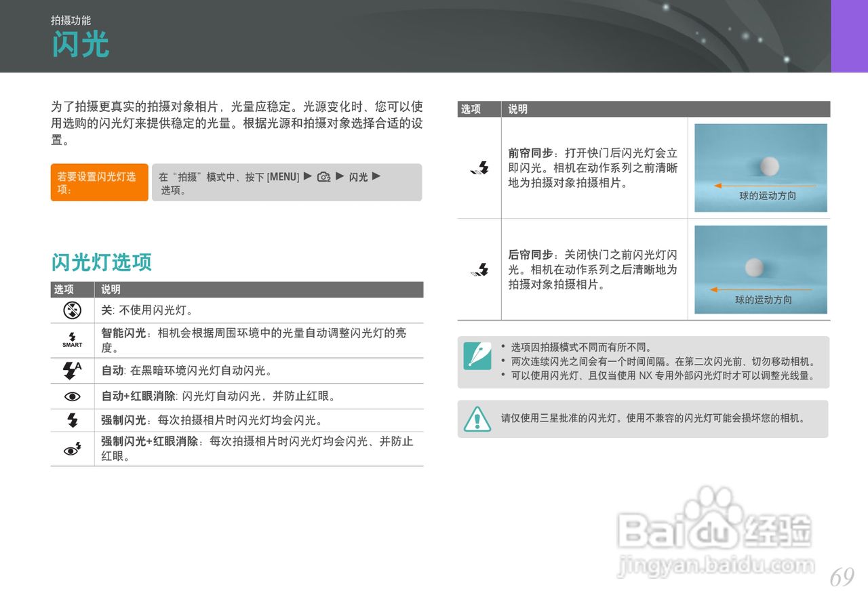Click the text 关: 不使用闪光灯。
868x614 pixels.
pyautogui.click(x=148, y=310)
